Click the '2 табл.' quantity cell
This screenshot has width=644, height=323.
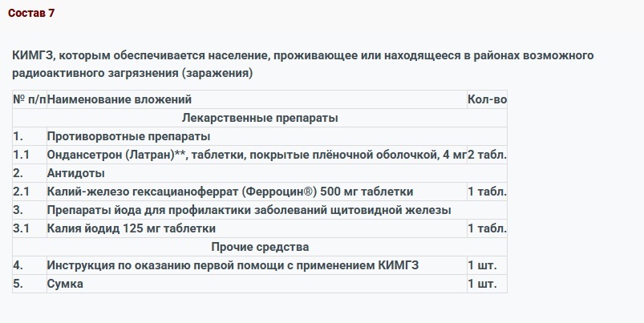487,155
